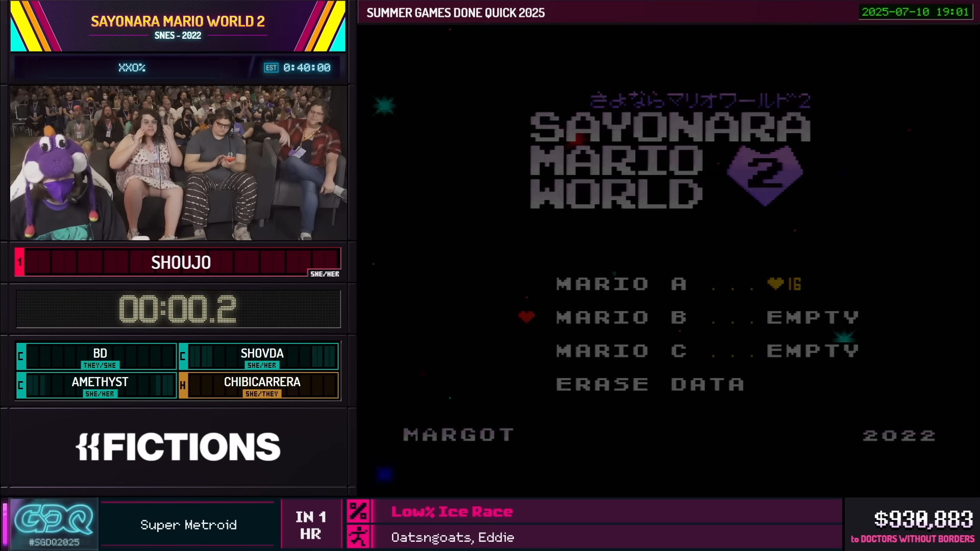Click the Summer Games Done Quick 2025 title
Image resolution: width=980 pixels, height=551 pixels.
455,13
